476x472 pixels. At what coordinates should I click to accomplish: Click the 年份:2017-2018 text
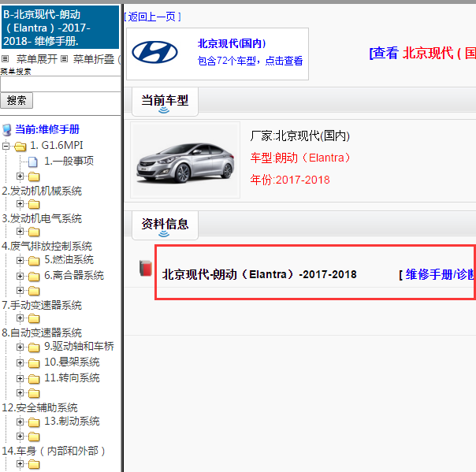point(290,180)
